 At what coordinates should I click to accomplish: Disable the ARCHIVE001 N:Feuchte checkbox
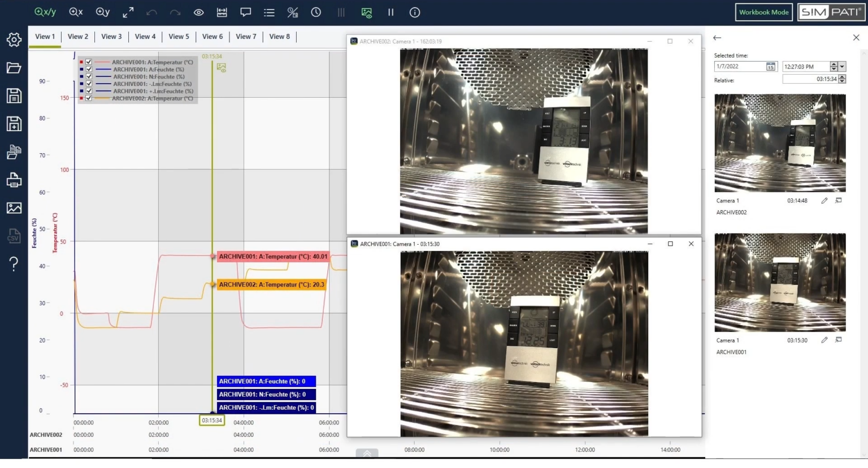(89, 76)
